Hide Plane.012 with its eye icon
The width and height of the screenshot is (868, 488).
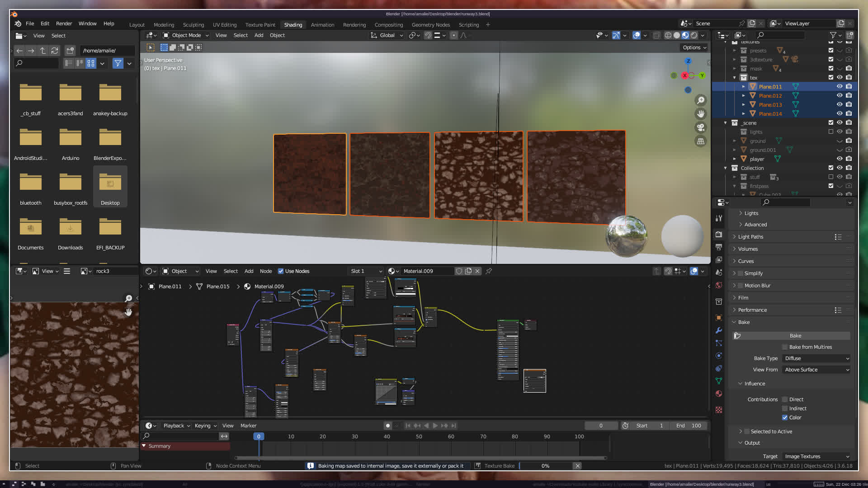coord(840,95)
